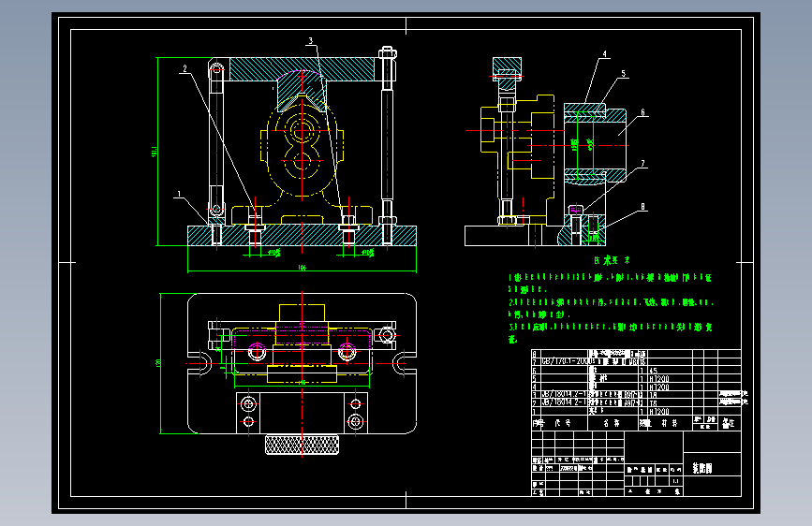Screen dimensions: 812x526
Task: Select part balloon number 6 in side view
Action: pos(642,111)
